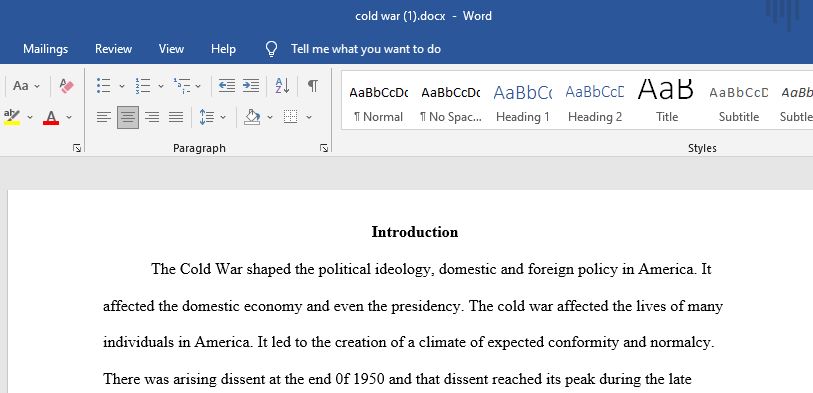The width and height of the screenshot is (813, 393).
Task: Open shading color dropdown arrow
Action: coord(270,118)
